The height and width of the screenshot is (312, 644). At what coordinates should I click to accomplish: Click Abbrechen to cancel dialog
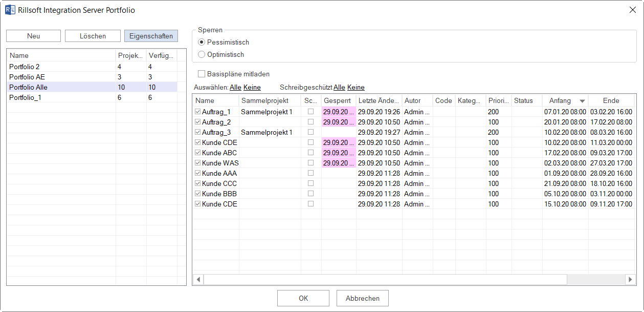tap(363, 298)
